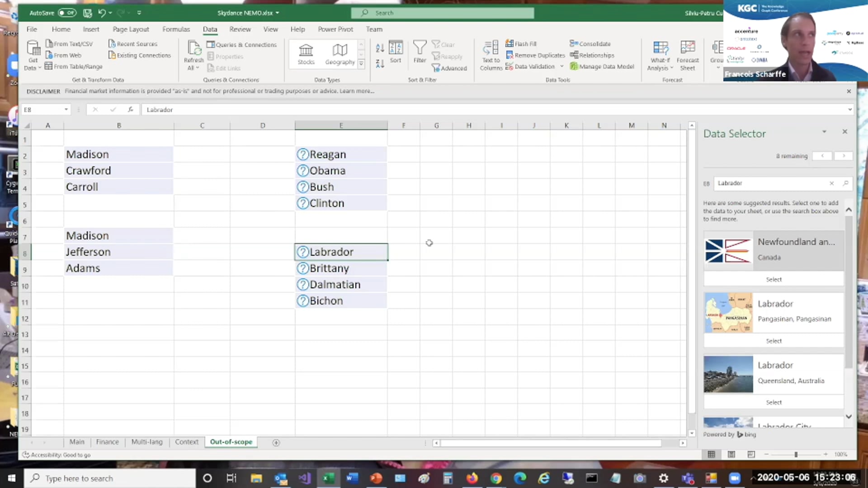Expand the Name Box dropdown
Image resolution: width=868 pixels, height=488 pixels.
tap(66, 109)
